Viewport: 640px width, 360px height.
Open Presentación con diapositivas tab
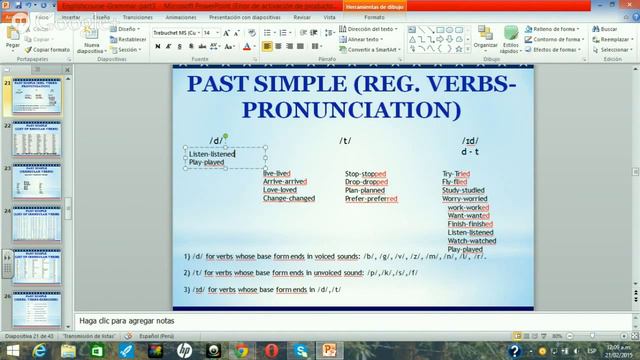coord(245,18)
